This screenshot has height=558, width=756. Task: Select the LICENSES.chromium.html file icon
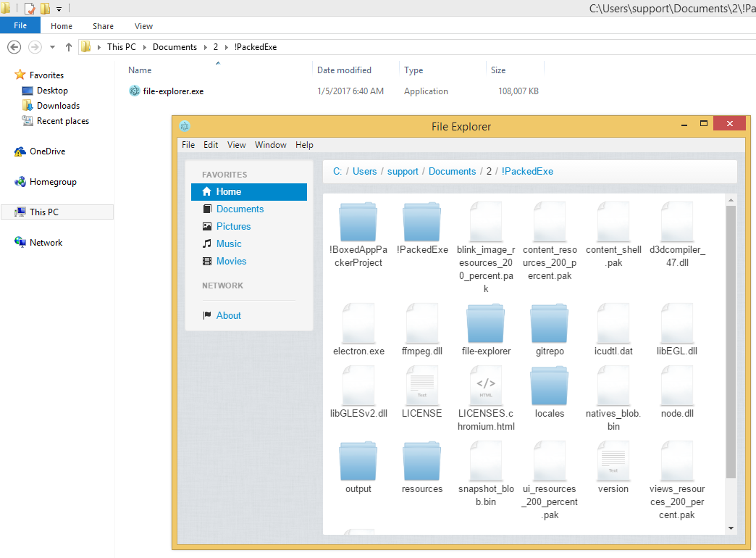486,386
